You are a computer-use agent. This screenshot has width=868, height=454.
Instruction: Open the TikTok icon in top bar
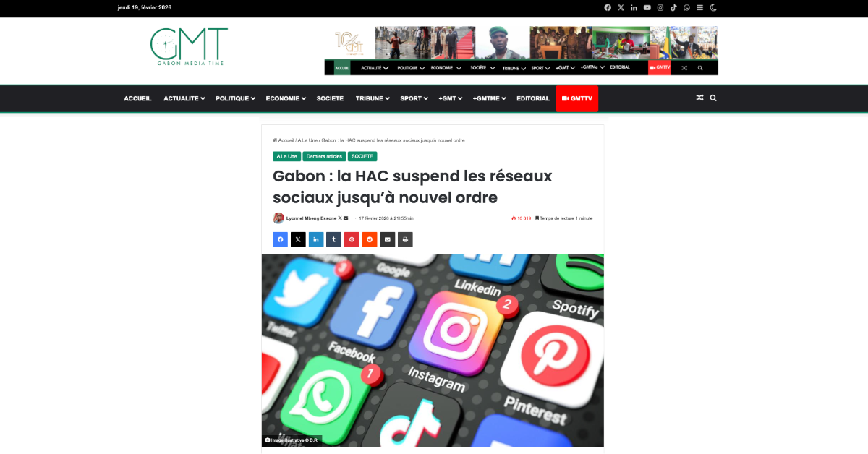pyautogui.click(x=673, y=7)
